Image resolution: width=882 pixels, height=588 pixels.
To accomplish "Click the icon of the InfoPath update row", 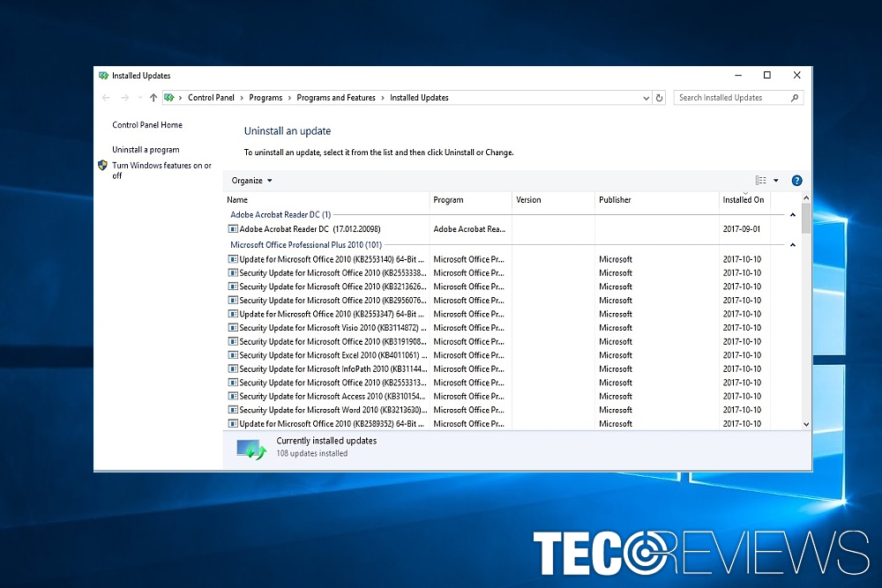I will tap(233, 368).
